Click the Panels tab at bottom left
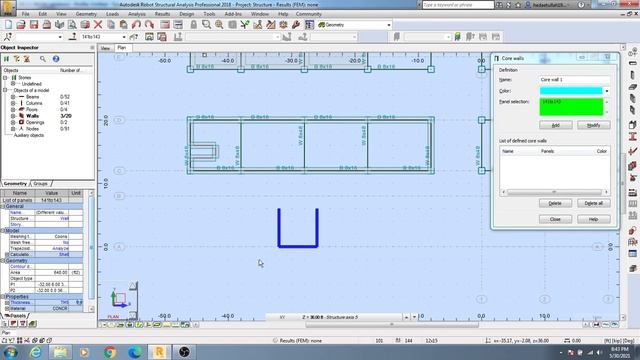Screen dimensions: 640x360 tap(16, 316)
